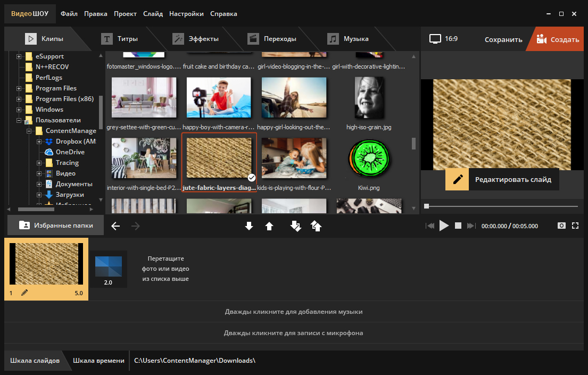
Task: Switch to Шкала слайдов view
Action: pyautogui.click(x=35, y=361)
